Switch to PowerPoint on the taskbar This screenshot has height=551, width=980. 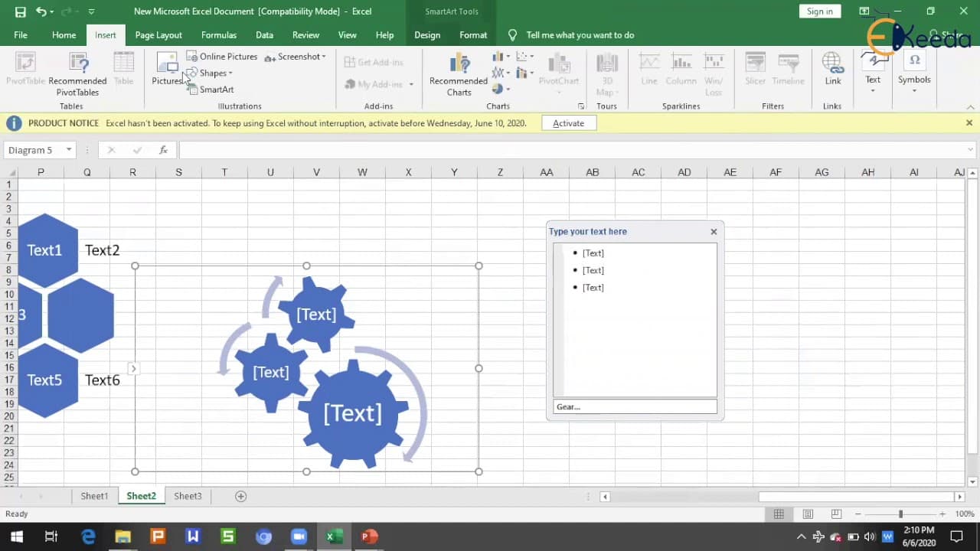pyautogui.click(x=370, y=536)
